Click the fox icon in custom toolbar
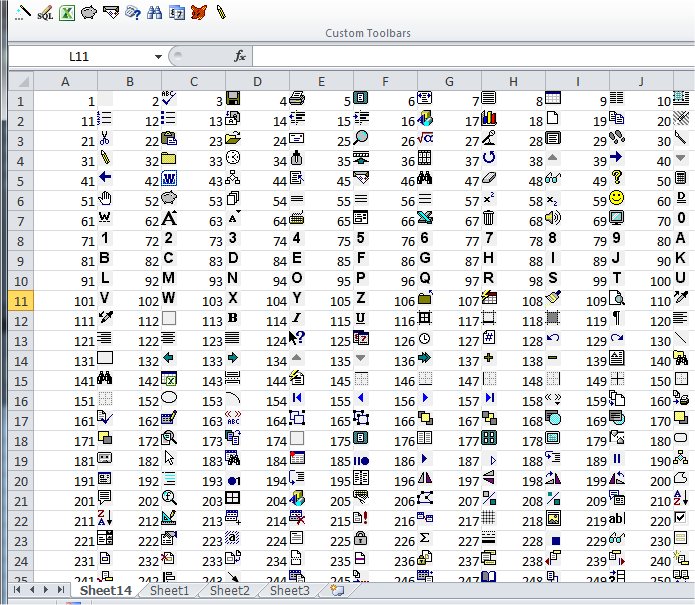The width and height of the screenshot is (695, 605). 199,13
